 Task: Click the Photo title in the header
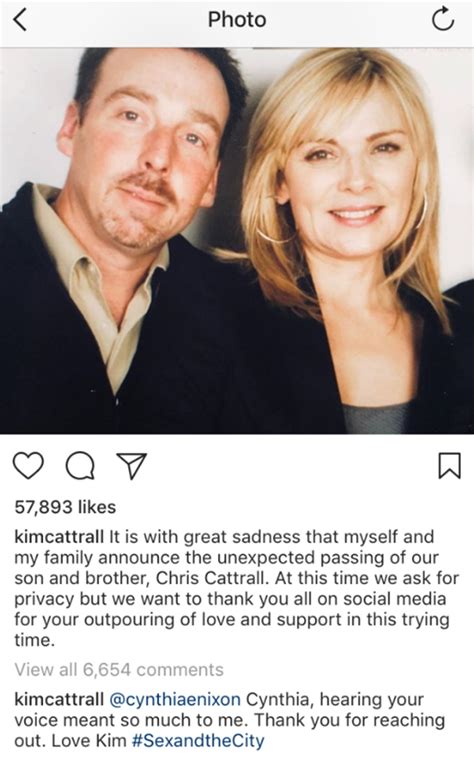237,20
